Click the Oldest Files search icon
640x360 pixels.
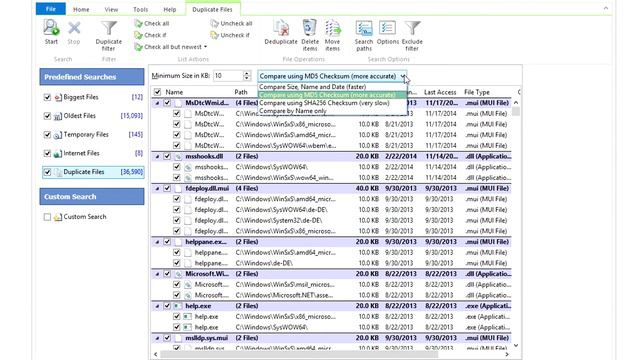coord(58,116)
